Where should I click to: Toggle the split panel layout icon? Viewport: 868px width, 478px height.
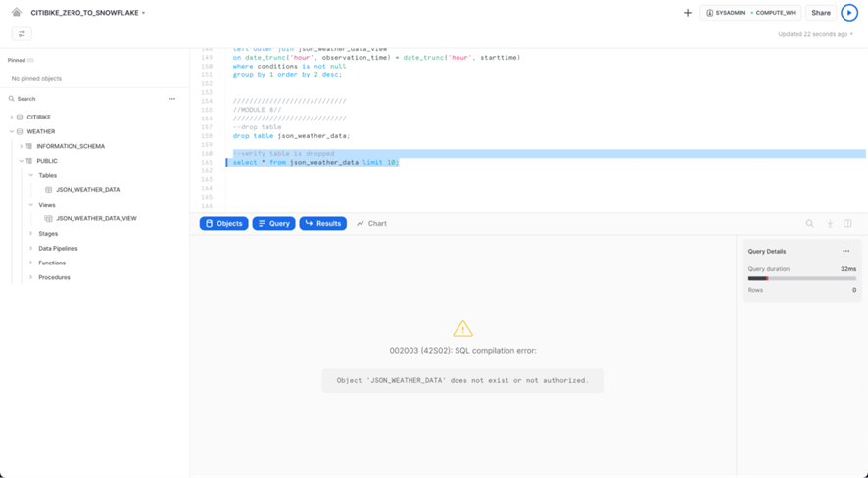848,224
